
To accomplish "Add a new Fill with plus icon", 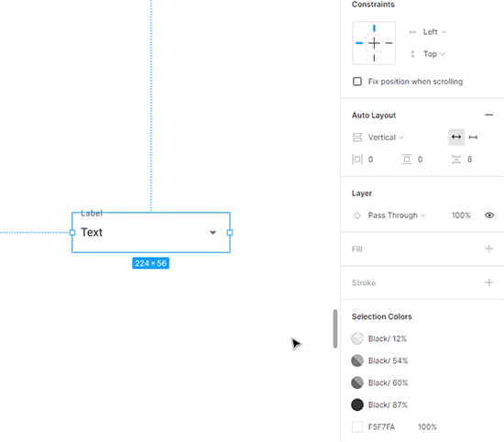I will 489,249.
